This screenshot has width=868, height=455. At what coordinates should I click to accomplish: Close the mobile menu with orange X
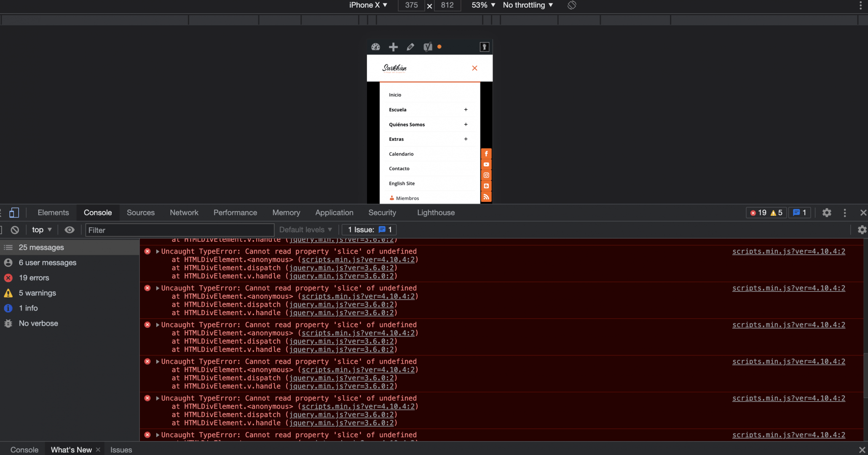tap(474, 68)
